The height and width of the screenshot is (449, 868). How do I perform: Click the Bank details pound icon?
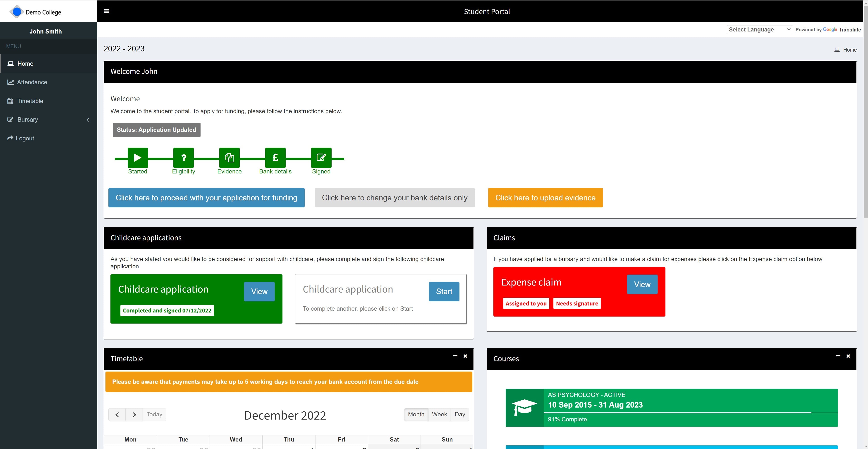click(x=275, y=157)
